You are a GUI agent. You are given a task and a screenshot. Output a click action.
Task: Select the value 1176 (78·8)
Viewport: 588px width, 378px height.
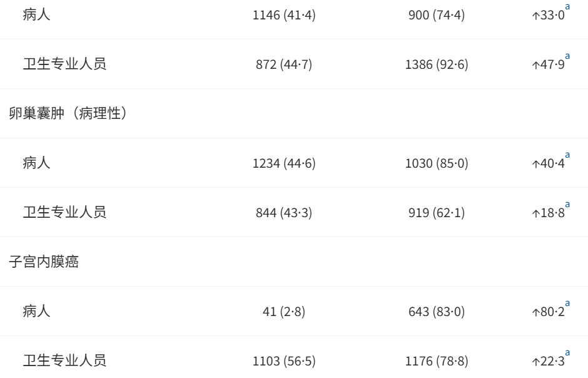(x=437, y=360)
